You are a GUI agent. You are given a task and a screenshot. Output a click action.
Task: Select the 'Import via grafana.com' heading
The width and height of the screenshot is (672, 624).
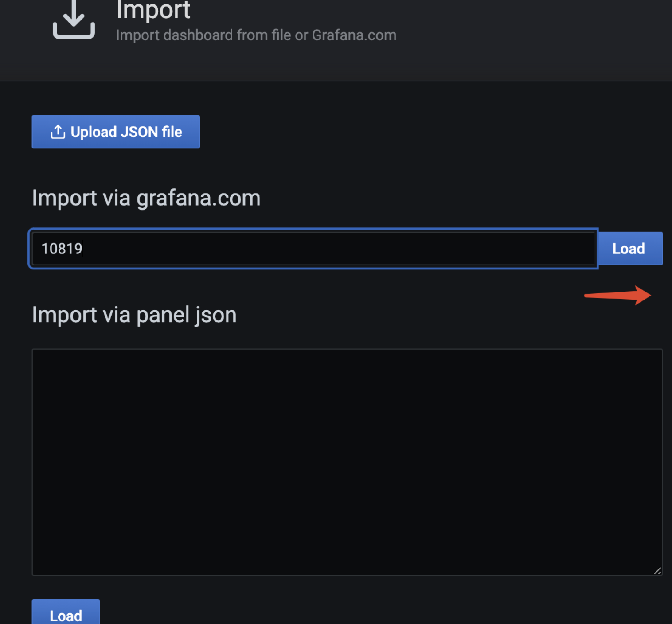(x=146, y=198)
